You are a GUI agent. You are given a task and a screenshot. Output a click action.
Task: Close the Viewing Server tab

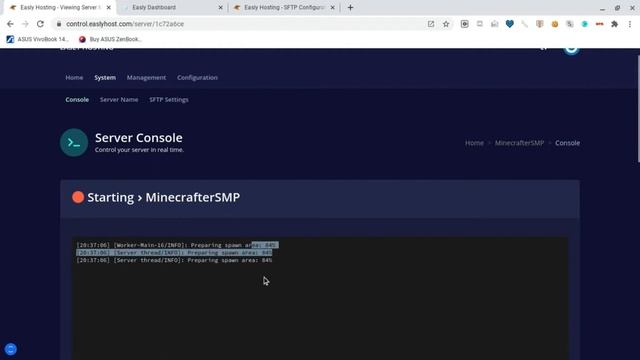point(109,7)
